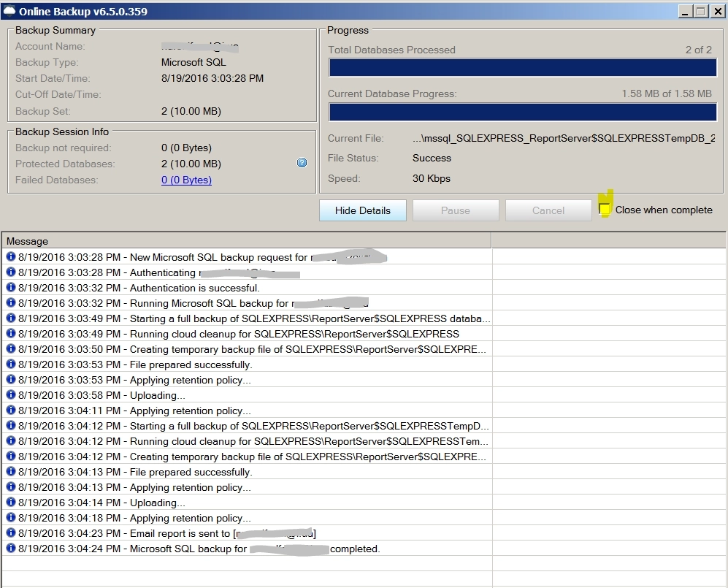Click info icon of 3:03:58 PM Uploading row

[11, 394]
